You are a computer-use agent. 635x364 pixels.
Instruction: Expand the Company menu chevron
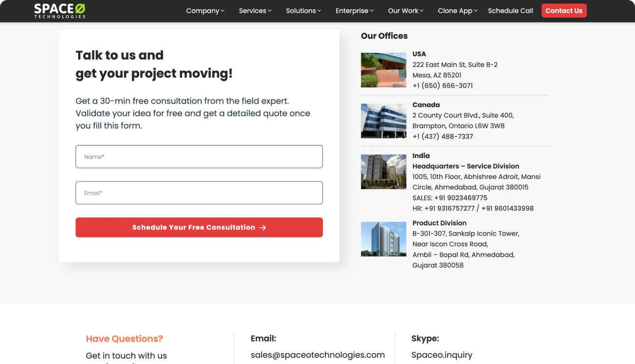pyautogui.click(x=223, y=11)
